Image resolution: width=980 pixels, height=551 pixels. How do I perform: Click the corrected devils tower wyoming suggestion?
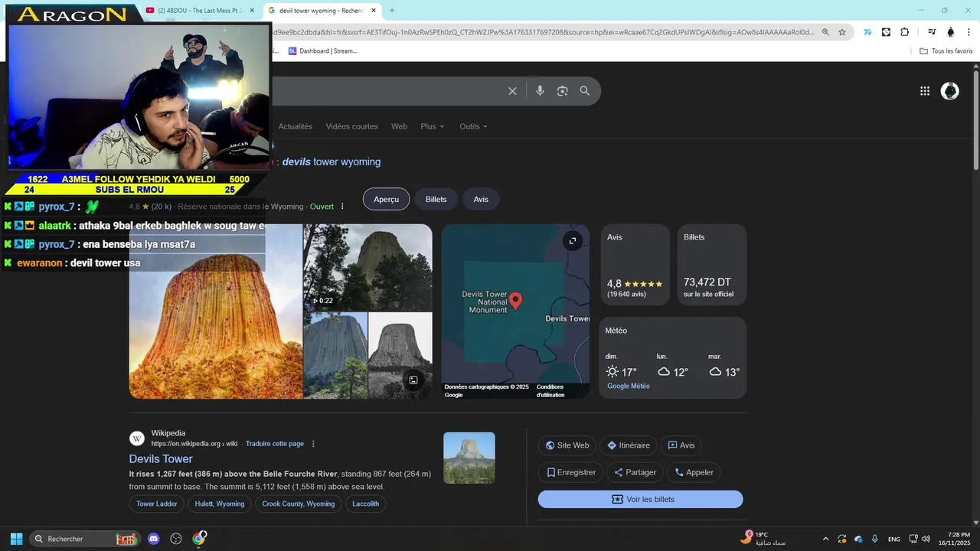tap(332, 162)
